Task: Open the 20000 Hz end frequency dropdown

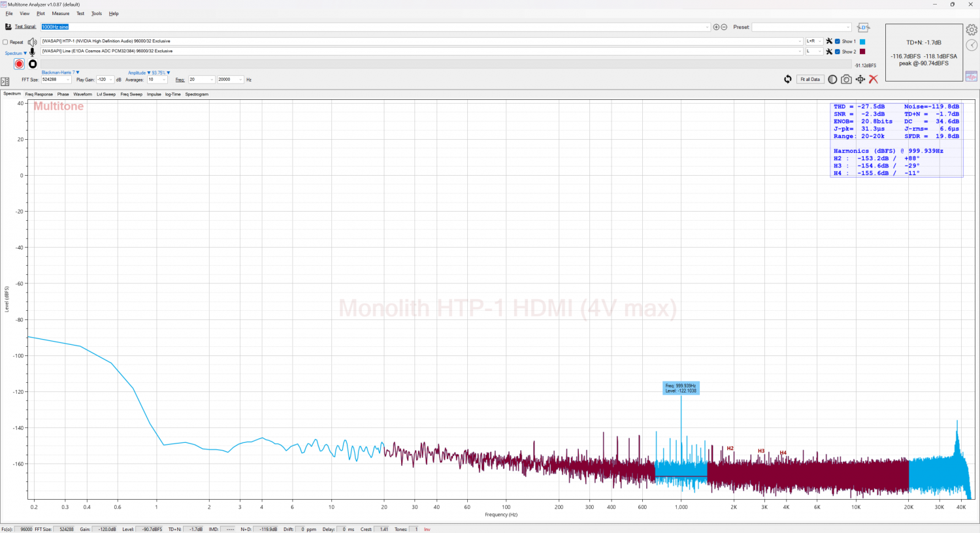Action: [x=240, y=80]
